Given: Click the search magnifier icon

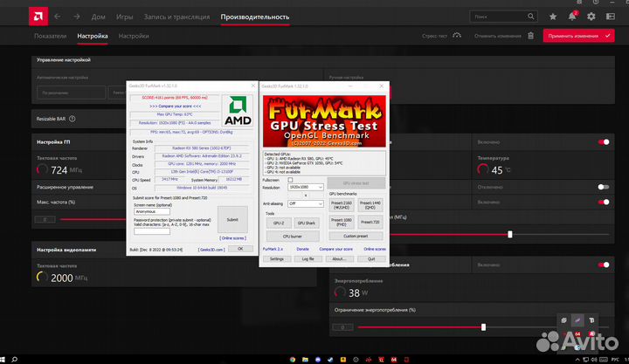Looking at the screenshot, I should 531,17.
